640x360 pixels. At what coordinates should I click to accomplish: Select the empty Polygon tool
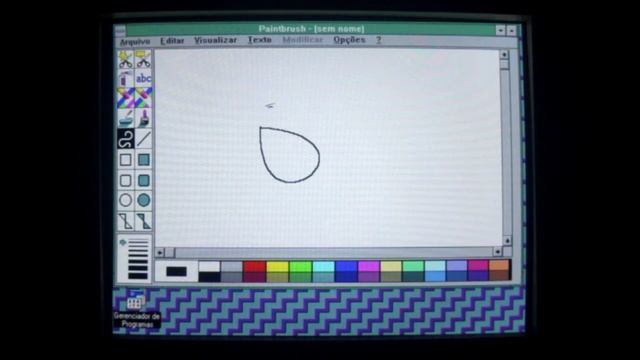pos(126,221)
